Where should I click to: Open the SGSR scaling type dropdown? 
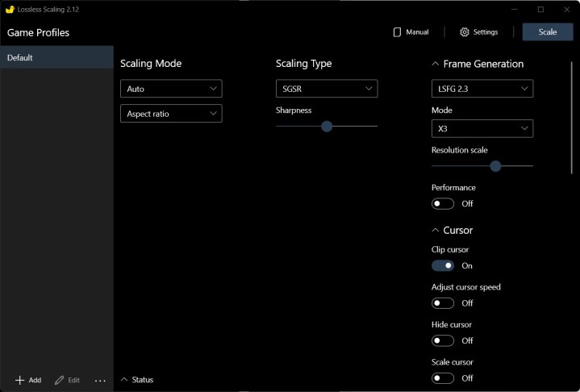point(326,89)
